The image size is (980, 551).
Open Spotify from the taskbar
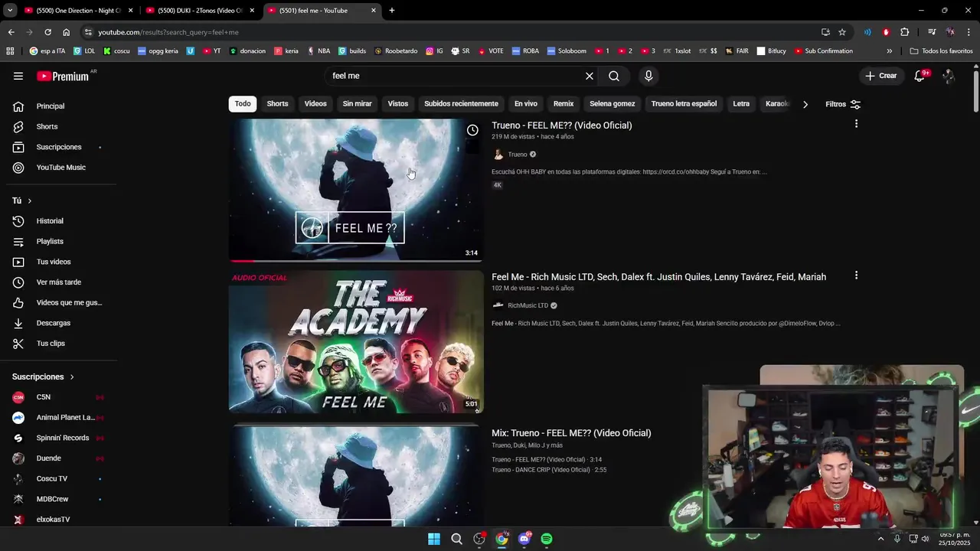(547, 539)
